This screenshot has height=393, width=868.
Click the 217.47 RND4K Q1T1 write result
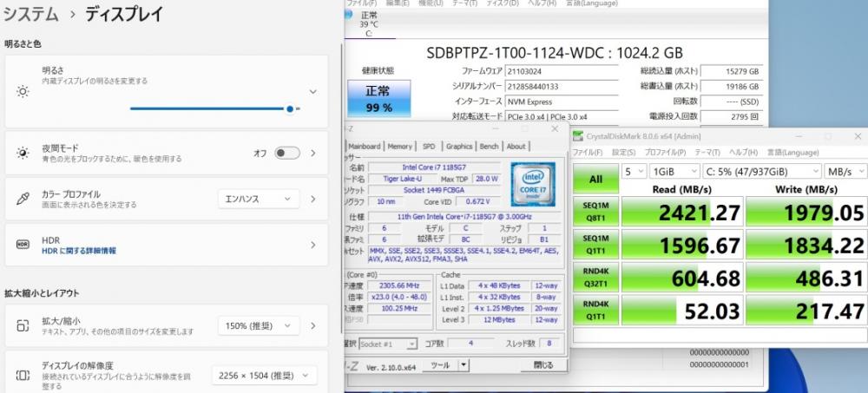pyautogui.click(x=806, y=310)
